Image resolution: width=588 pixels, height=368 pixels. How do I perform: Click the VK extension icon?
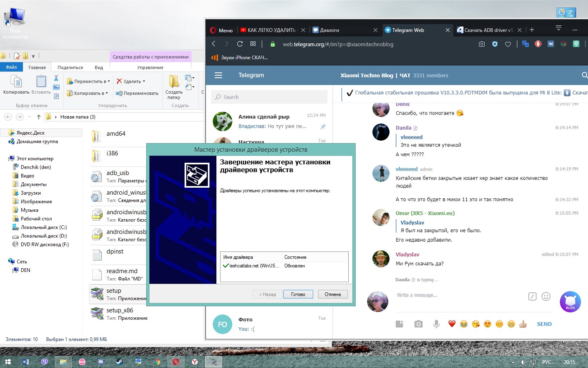(551, 44)
